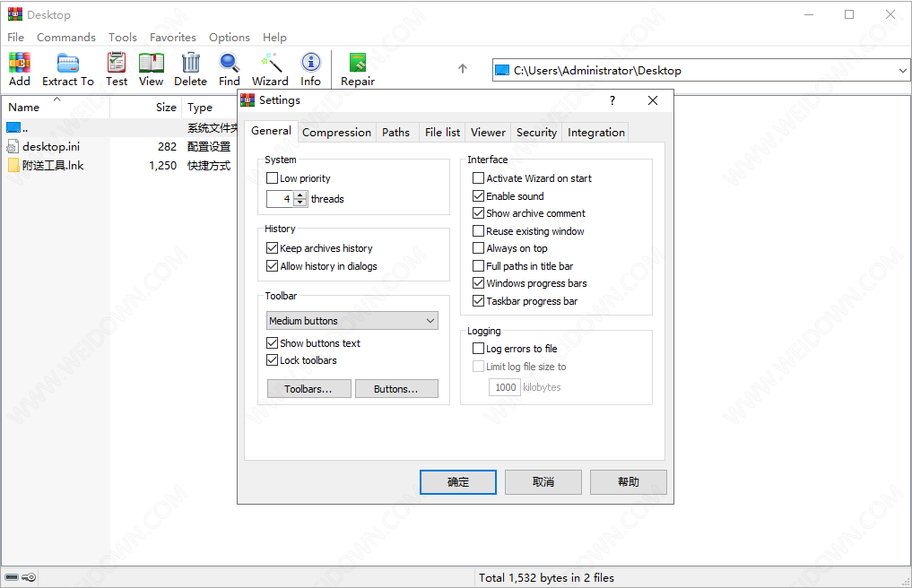912x588 pixels.
Task: Open the Help menu
Action: point(274,38)
